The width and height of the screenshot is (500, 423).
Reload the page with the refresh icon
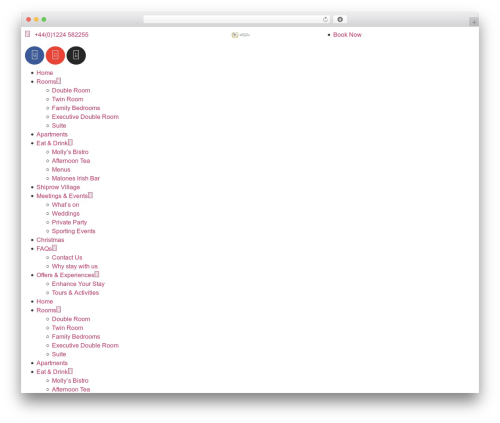325,19
